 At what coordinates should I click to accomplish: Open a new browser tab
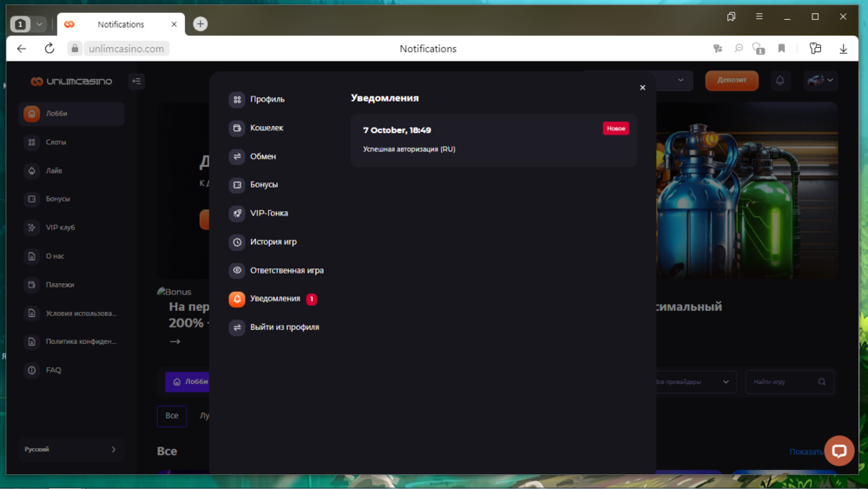coord(201,23)
